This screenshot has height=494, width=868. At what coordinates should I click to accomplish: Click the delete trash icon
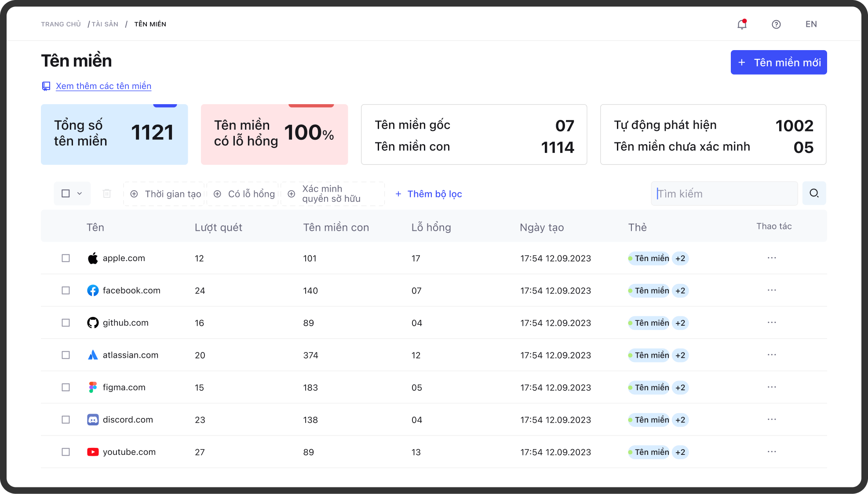click(107, 193)
